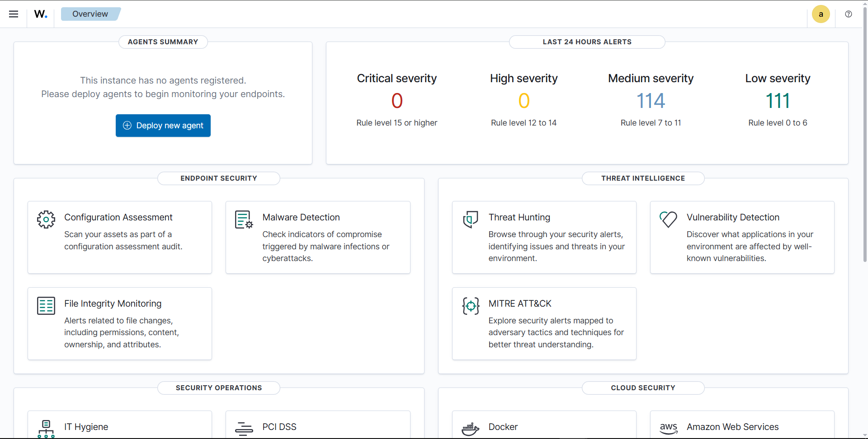Open the Low severity alerts count 111
The image size is (868, 439).
click(x=778, y=101)
